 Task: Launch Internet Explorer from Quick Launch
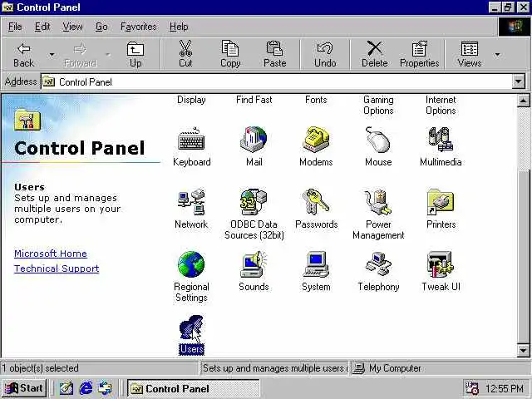coord(86,388)
